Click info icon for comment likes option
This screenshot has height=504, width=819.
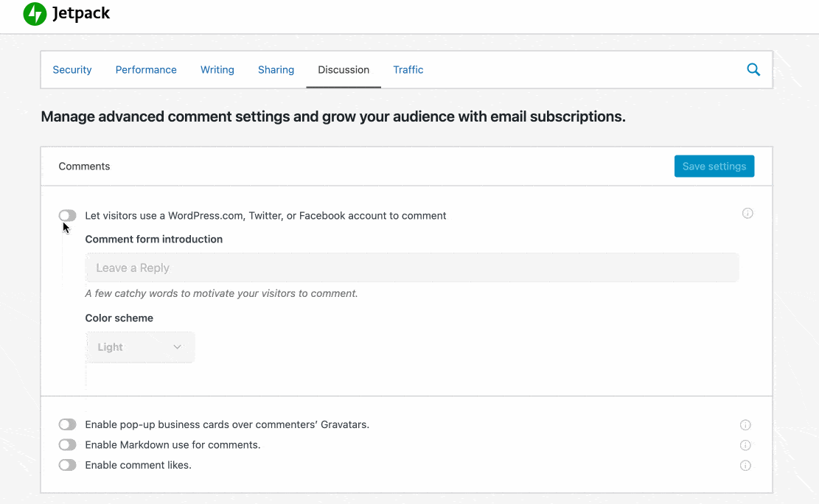pos(745,466)
